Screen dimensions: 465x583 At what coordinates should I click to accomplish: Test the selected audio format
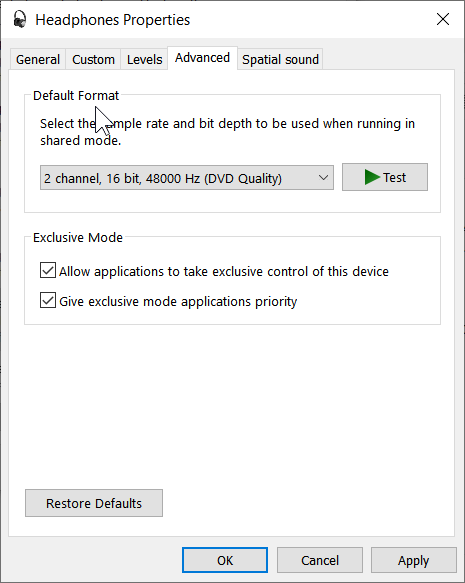pos(385,177)
